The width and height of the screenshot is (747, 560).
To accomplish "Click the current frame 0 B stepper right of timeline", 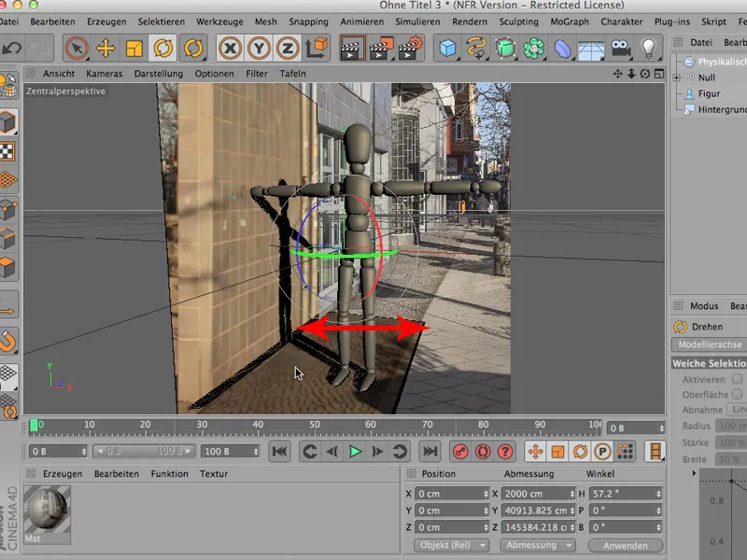I will coord(661,428).
